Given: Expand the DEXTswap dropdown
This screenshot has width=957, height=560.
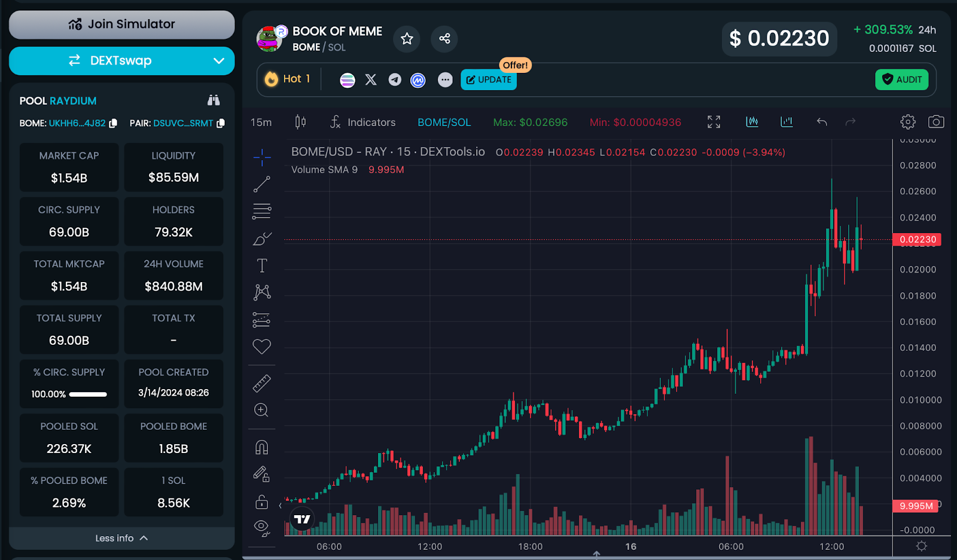Looking at the screenshot, I should coord(219,61).
